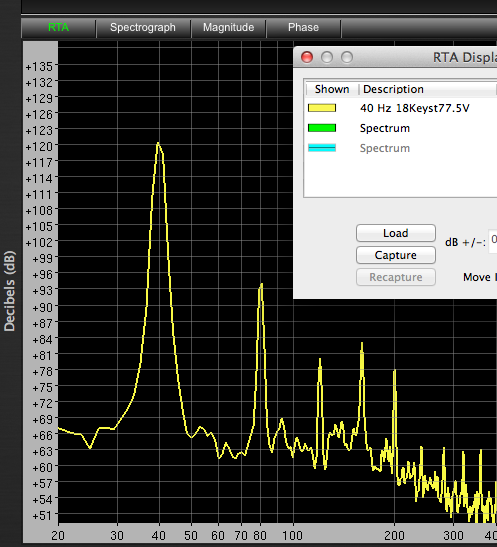Close the RTA Display window
Image resolution: width=497 pixels, height=547 pixels.
pos(307,57)
